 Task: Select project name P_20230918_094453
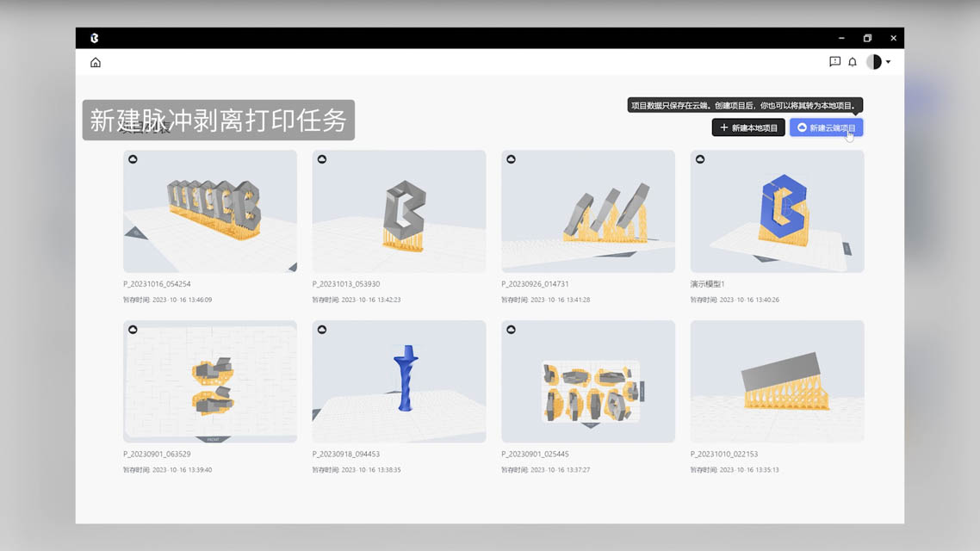tap(346, 455)
